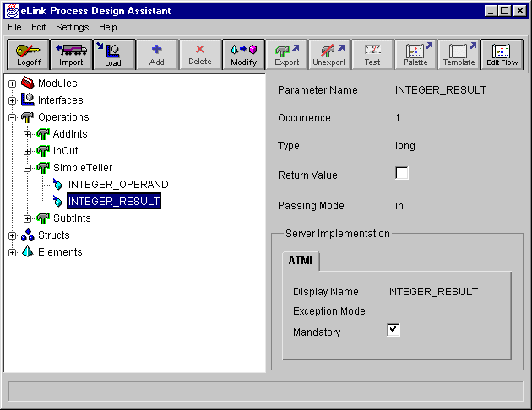Image resolution: width=532 pixels, height=410 pixels.
Task: Click the INTEGER_RESULT parameter icon
Action: click(57, 201)
